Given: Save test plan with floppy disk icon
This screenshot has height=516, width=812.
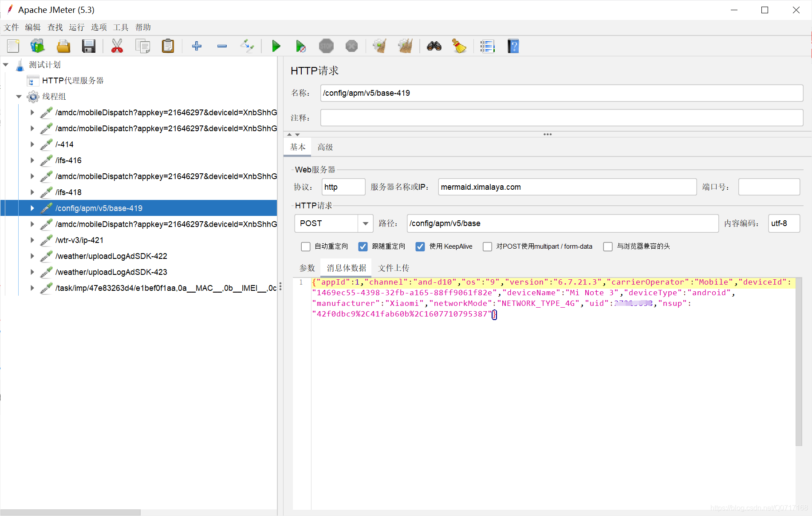Looking at the screenshot, I should coord(89,46).
